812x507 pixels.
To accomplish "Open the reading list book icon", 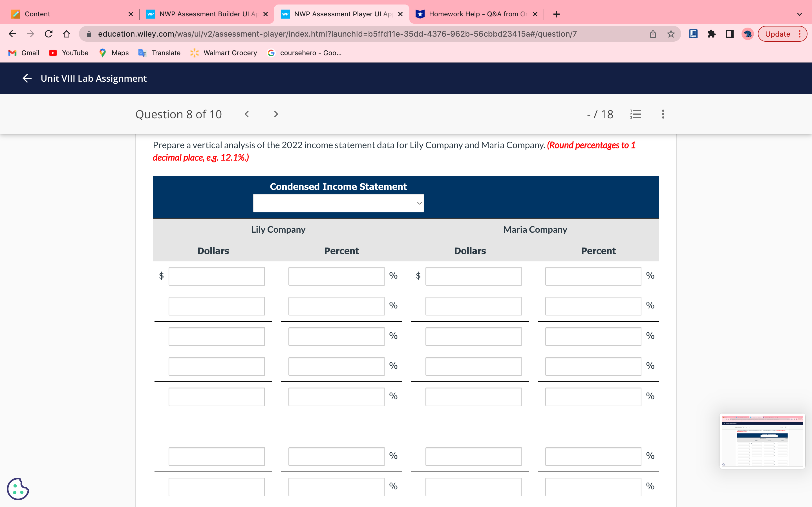I will (x=693, y=34).
